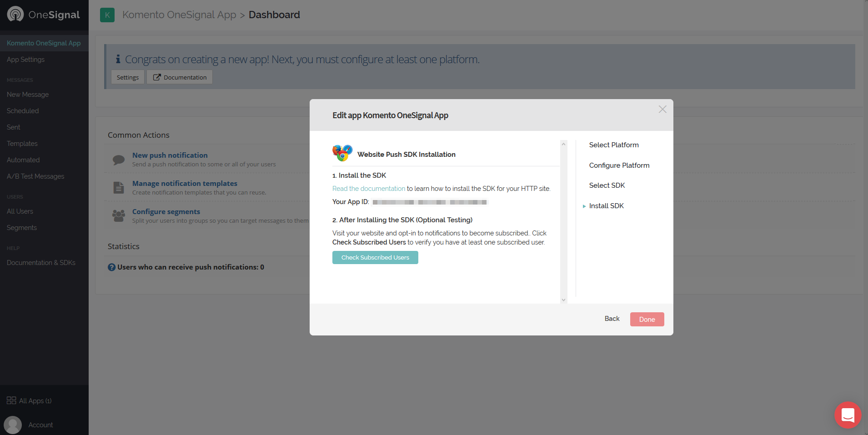Open Read the documentation link
Image resolution: width=868 pixels, height=435 pixels.
tap(369, 189)
